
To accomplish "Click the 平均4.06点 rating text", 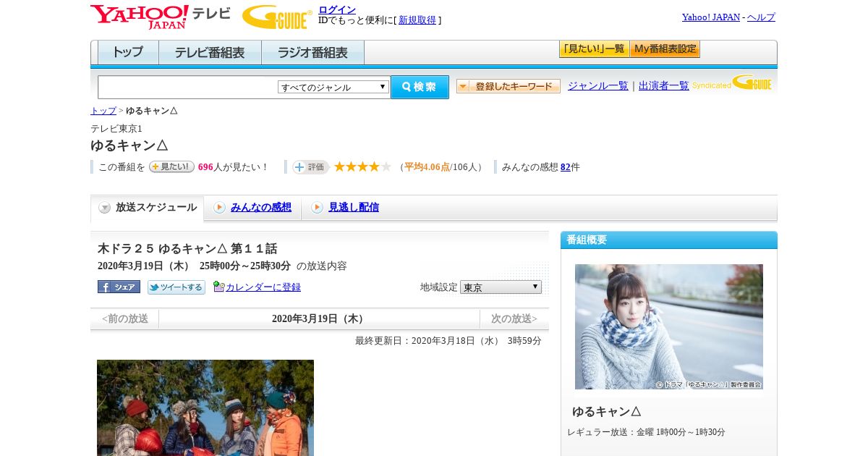I will [427, 167].
